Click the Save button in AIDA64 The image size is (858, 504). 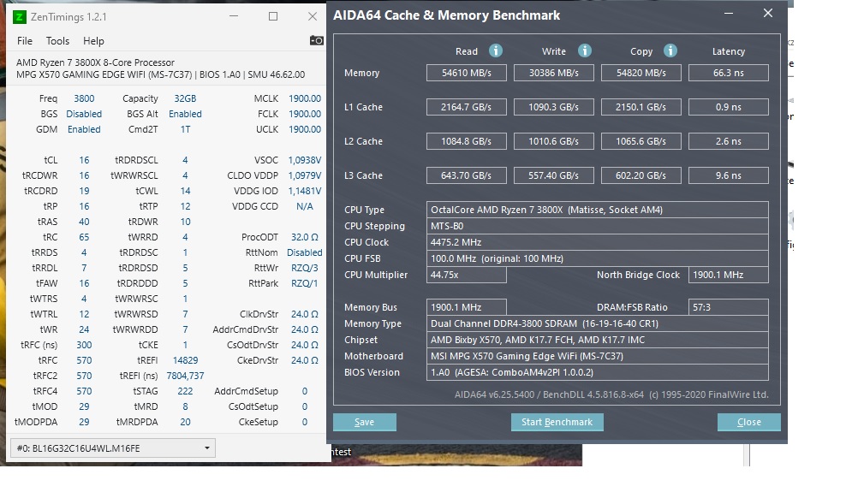click(365, 422)
